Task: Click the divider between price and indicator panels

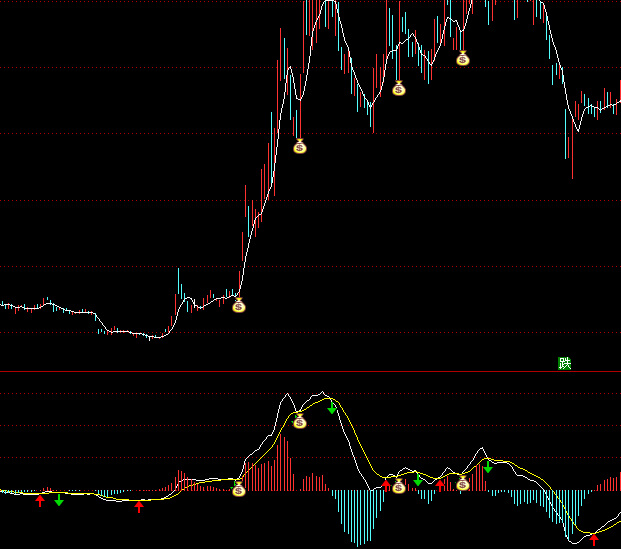Action: point(310,372)
